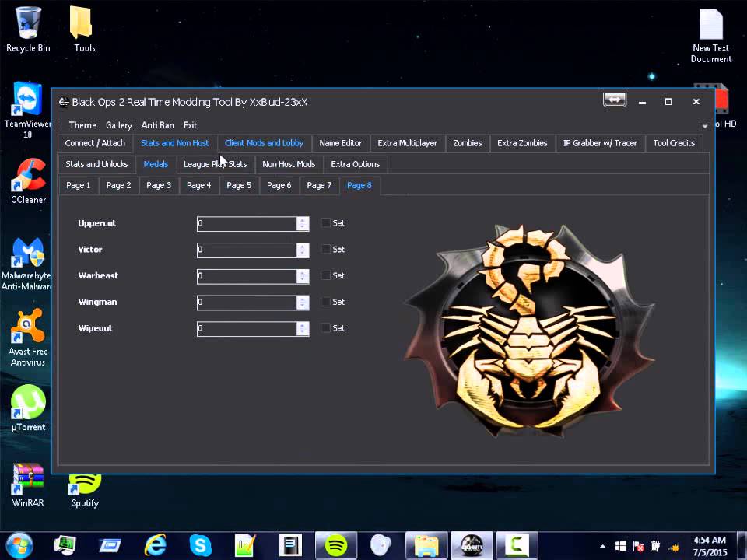Open the Theme menu

(x=82, y=125)
